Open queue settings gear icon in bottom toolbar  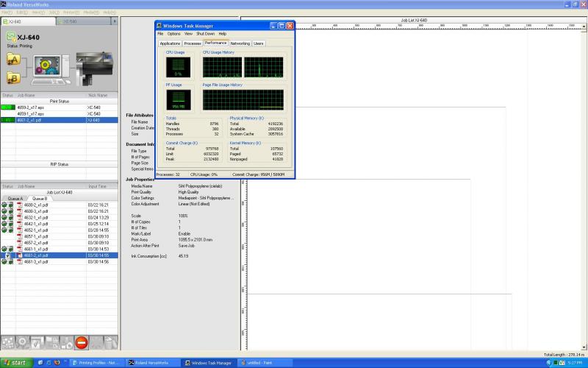(23, 342)
